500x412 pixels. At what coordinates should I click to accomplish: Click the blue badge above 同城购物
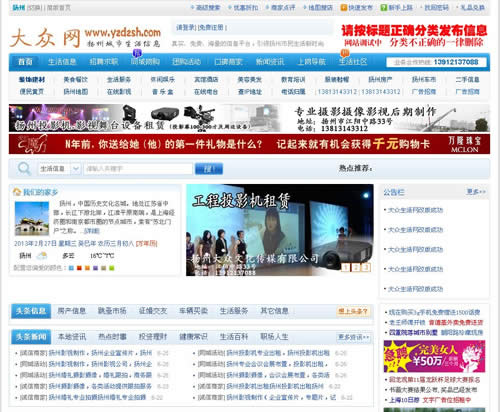click(137, 53)
